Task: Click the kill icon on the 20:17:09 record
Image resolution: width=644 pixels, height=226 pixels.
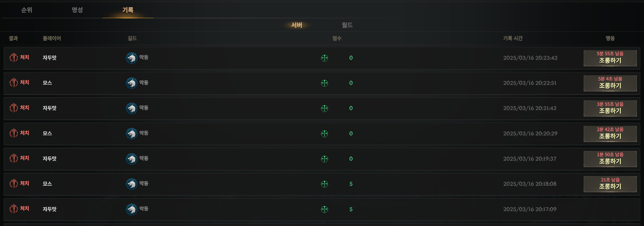Action: [13, 209]
